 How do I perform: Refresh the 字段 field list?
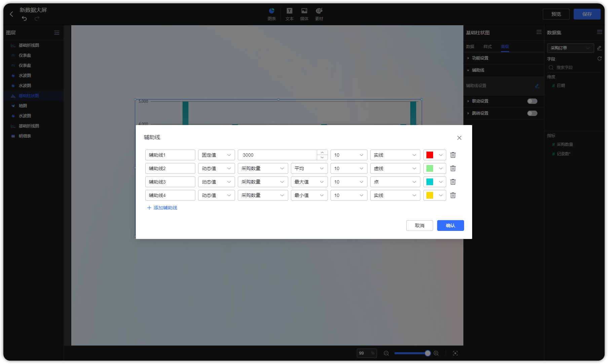click(599, 58)
